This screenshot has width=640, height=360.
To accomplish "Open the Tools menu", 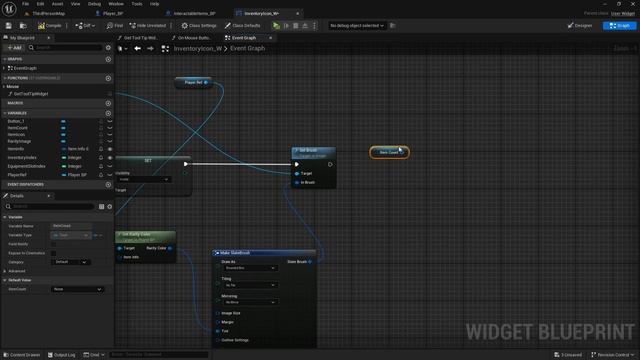I will click(x=137, y=4).
